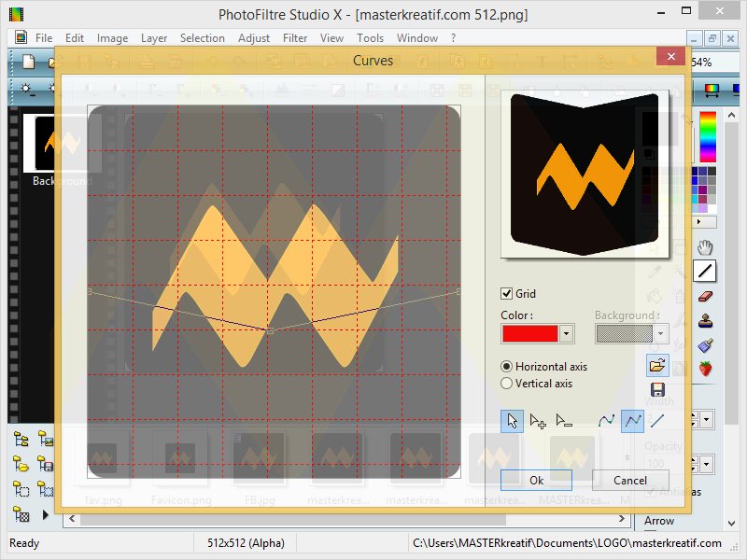
Task: Click the gray Background color swatch
Action: pyautogui.click(x=624, y=334)
